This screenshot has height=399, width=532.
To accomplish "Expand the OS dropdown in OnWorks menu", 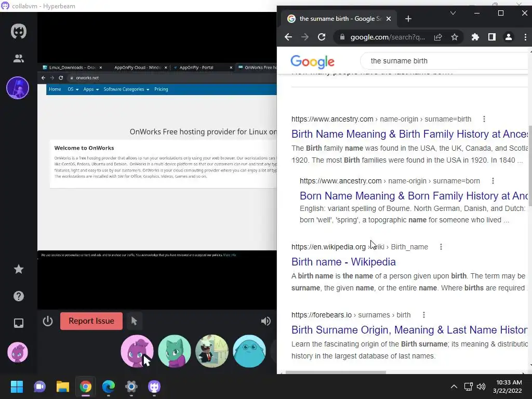I will tap(73, 89).
